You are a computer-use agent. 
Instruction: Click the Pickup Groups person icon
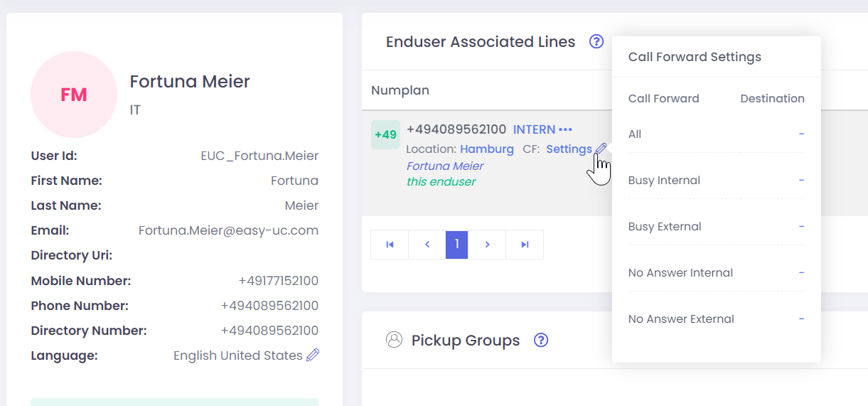click(394, 339)
